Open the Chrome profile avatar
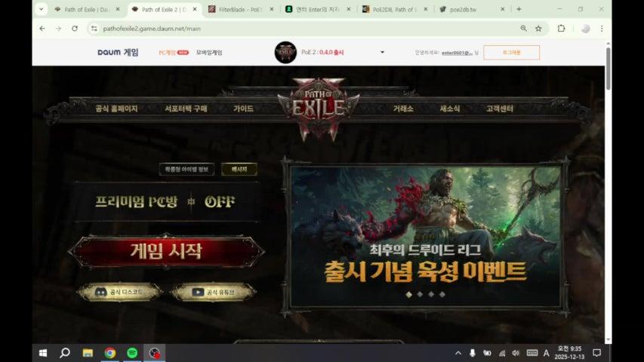 pos(585,29)
